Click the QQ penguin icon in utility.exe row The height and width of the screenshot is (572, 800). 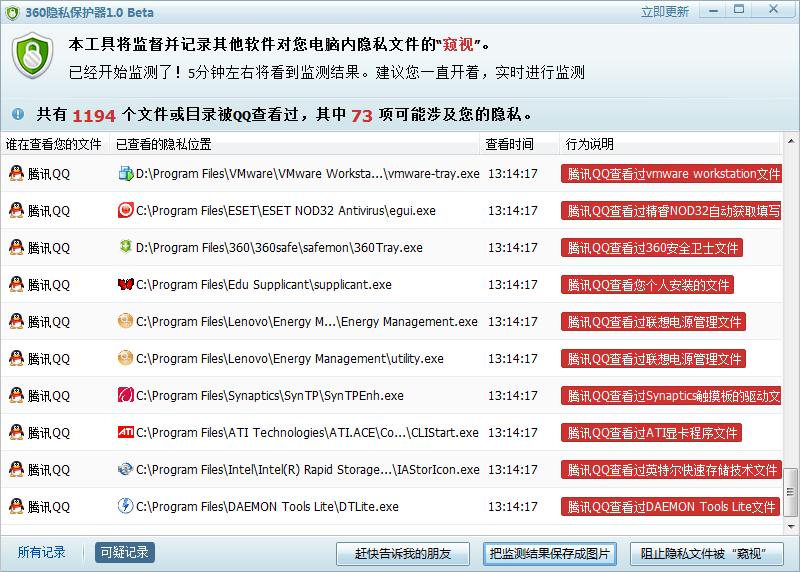tap(16, 358)
